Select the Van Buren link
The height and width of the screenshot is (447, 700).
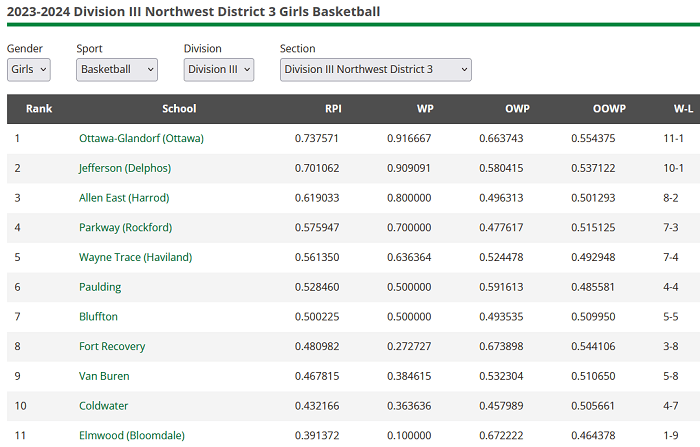pyautogui.click(x=104, y=376)
